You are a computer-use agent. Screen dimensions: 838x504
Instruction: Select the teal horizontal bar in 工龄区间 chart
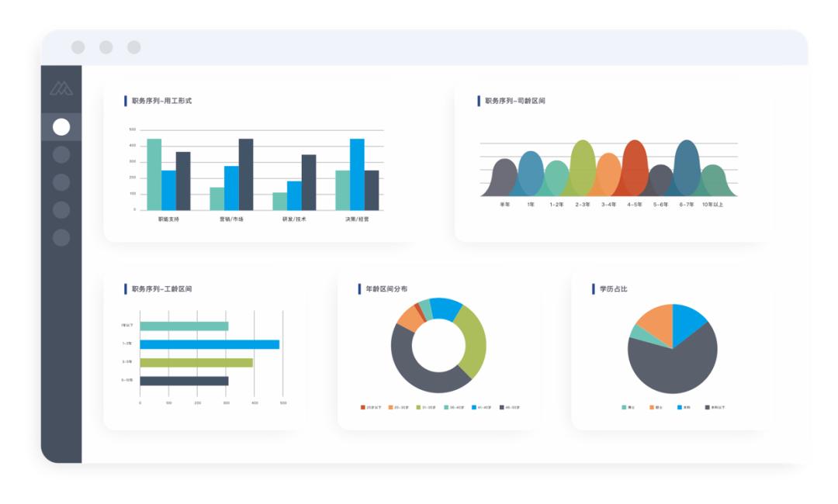click(x=185, y=326)
